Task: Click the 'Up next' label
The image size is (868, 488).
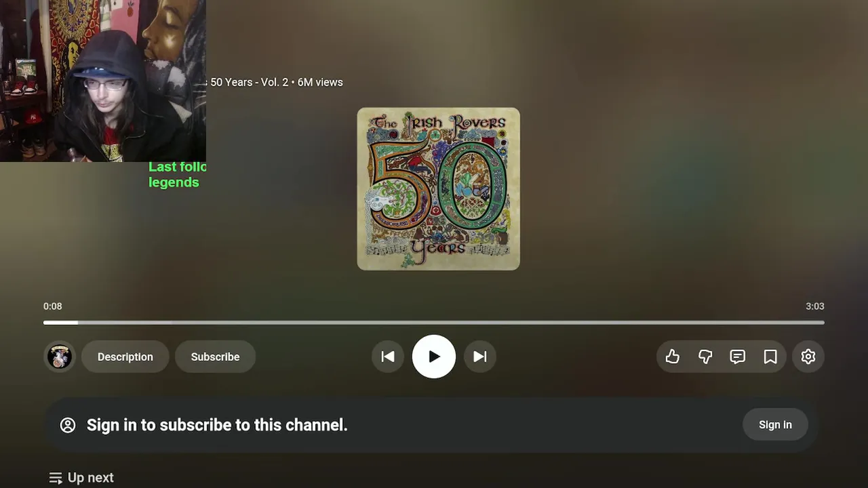Action: point(91,478)
